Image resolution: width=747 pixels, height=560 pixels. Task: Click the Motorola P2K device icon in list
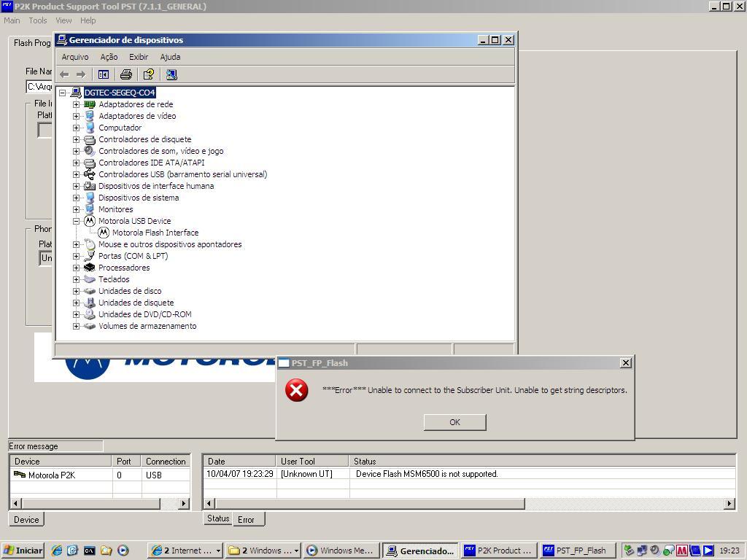pyautogui.click(x=20, y=474)
